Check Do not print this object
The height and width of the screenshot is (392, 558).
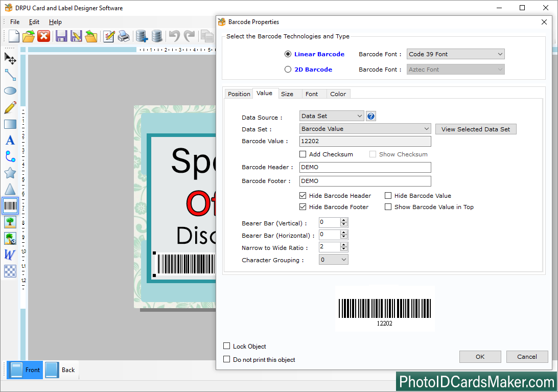coord(227,359)
